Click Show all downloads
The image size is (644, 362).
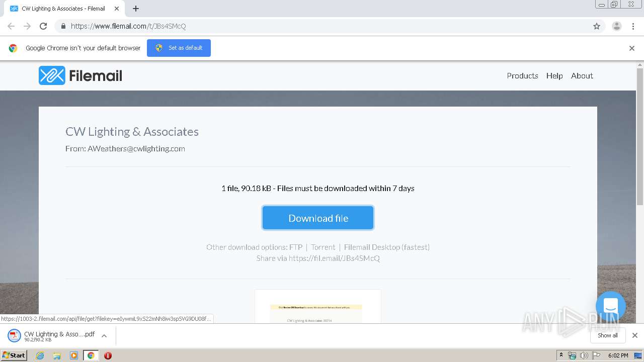608,335
